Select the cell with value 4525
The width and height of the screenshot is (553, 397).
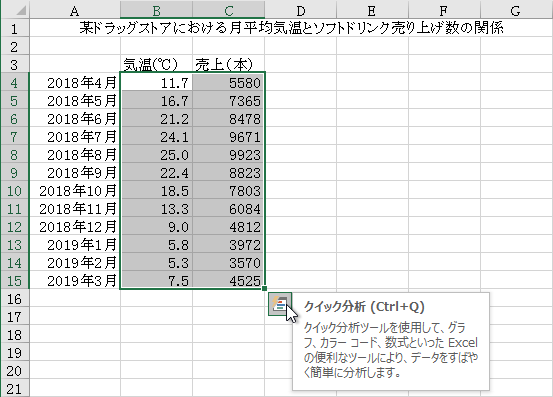click(x=229, y=281)
